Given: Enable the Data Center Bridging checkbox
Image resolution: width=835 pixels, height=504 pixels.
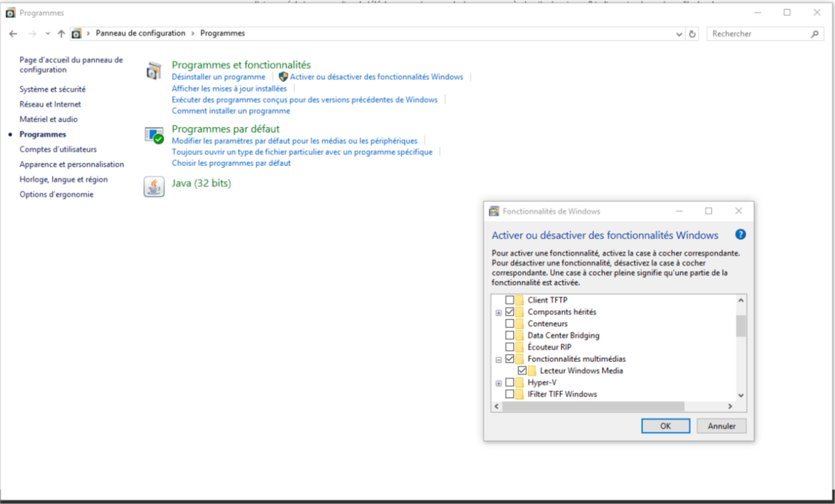Looking at the screenshot, I should tap(510, 335).
